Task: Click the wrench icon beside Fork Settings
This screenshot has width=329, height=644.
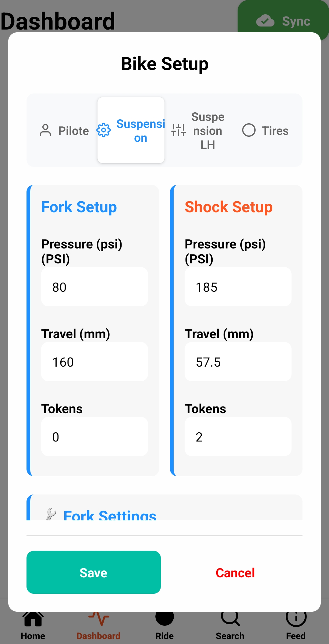Action: pyautogui.click(x=51, y=515)
